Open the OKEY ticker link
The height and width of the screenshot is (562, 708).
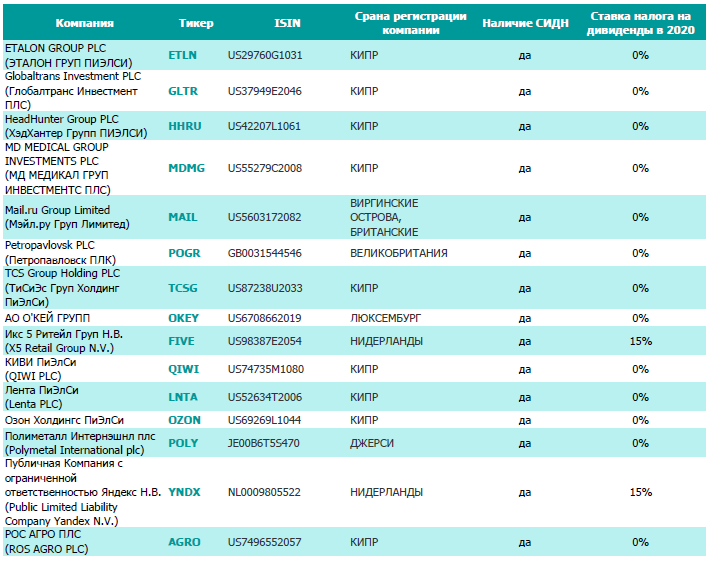click(x=183, y=318)
